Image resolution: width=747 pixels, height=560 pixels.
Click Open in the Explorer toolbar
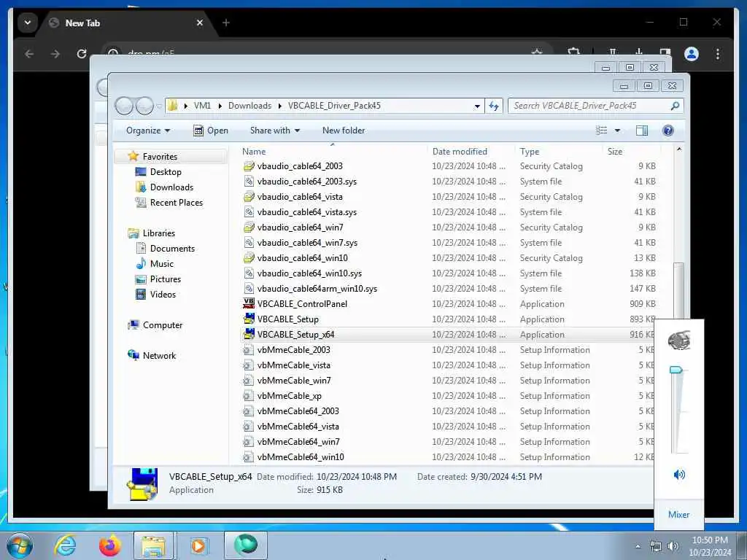[211, 131]
